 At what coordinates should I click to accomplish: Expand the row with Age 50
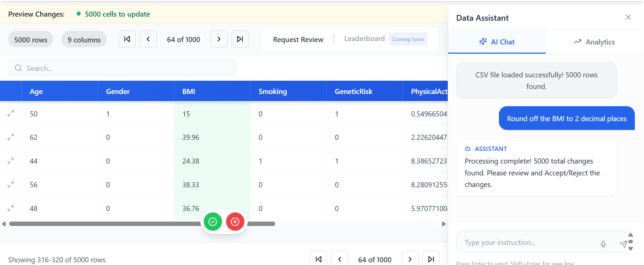point(11,113)
